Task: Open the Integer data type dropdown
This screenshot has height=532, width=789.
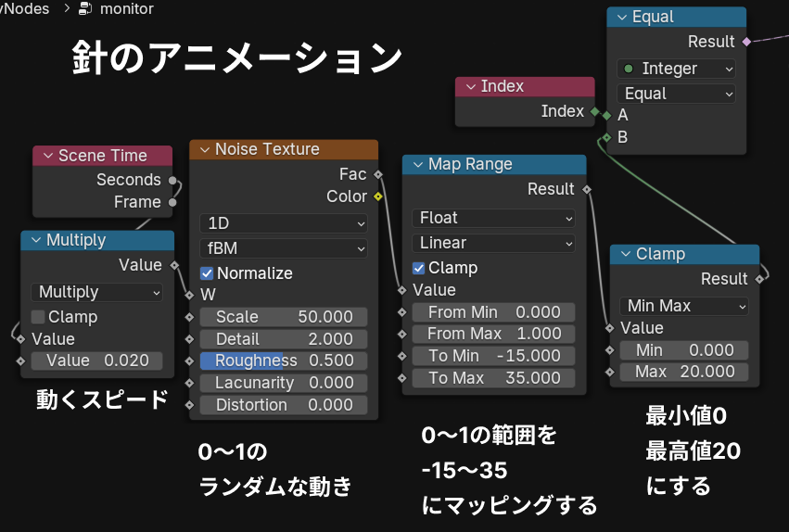Action: [676, 69]
